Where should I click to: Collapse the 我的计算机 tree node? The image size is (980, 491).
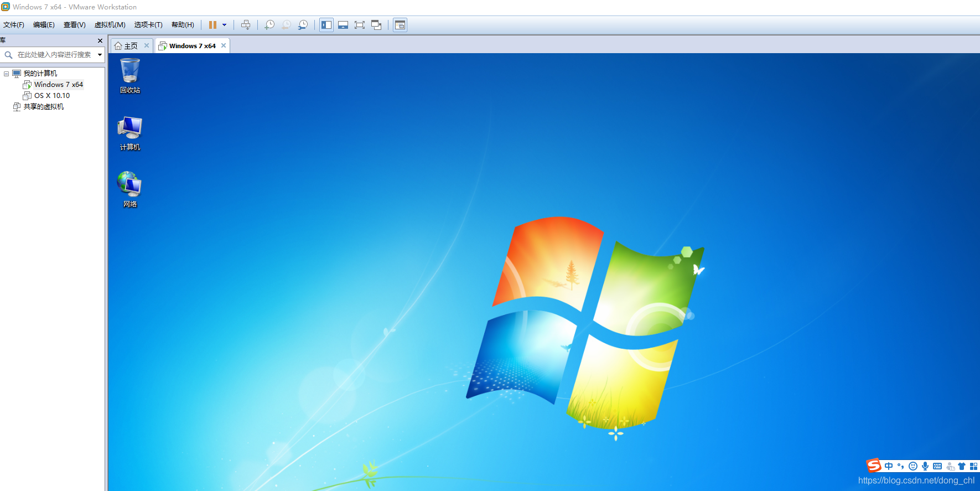(x=7, y=74)
